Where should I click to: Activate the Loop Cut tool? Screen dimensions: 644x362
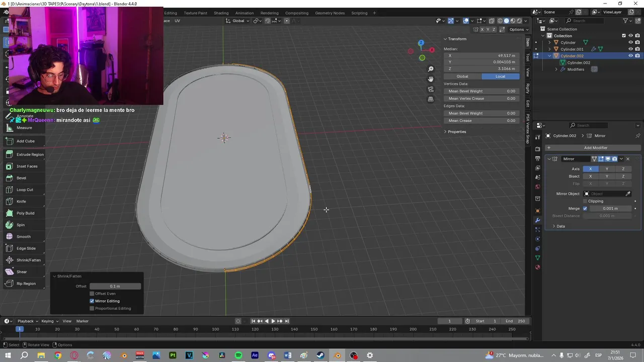(25, 190)
